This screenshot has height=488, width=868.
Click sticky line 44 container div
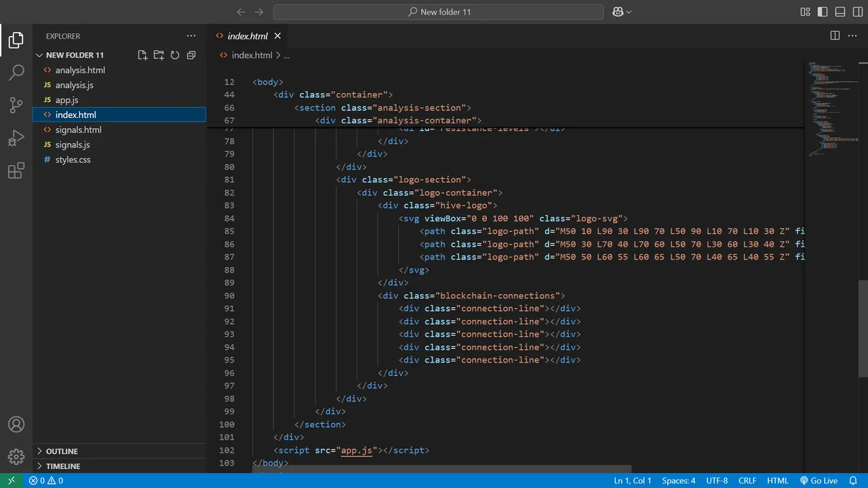(333, 95)
